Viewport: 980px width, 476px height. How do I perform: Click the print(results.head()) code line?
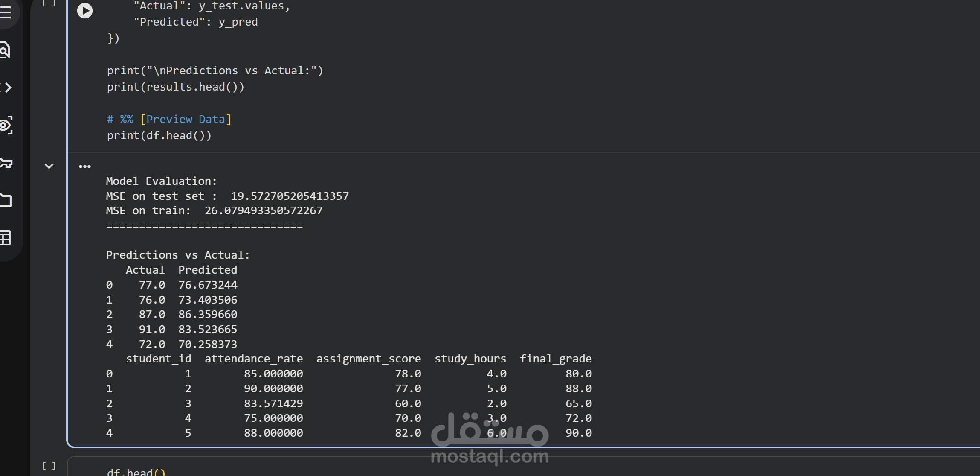(x=175, y=87)
